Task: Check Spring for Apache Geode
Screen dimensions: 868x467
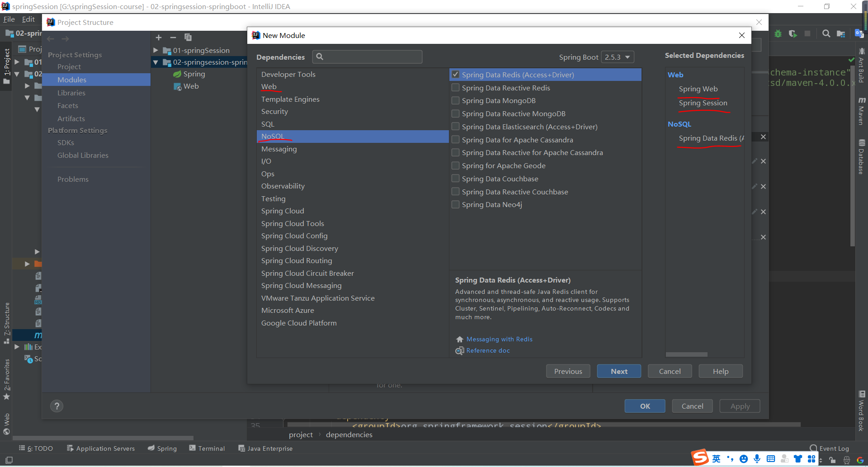Action: (455, 165)
